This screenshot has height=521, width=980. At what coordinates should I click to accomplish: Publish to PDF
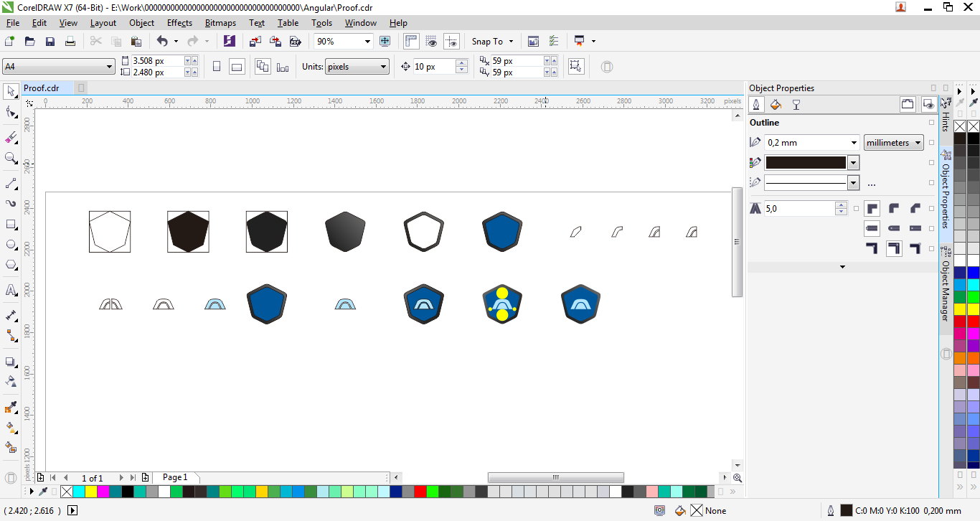click(294, 42)
